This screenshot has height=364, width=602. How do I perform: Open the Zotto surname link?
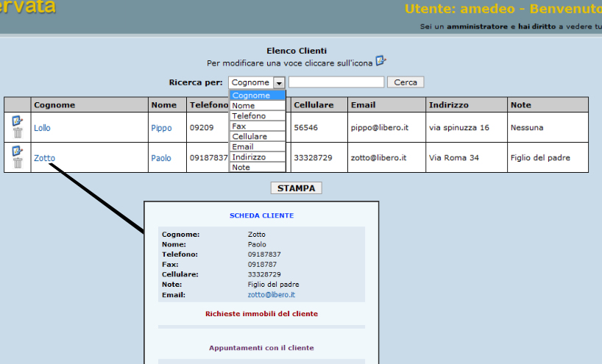[x=44, y=158]
